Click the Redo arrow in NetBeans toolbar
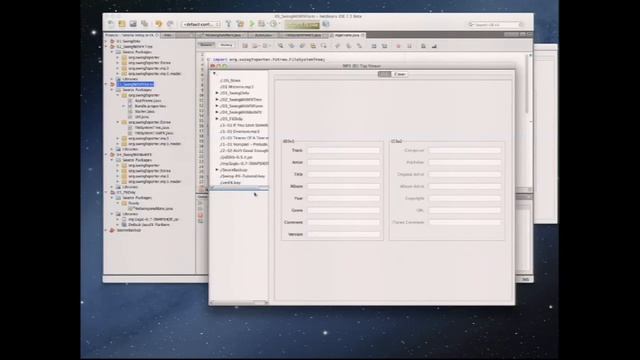The image size is (640, 360). pos(170,24)
